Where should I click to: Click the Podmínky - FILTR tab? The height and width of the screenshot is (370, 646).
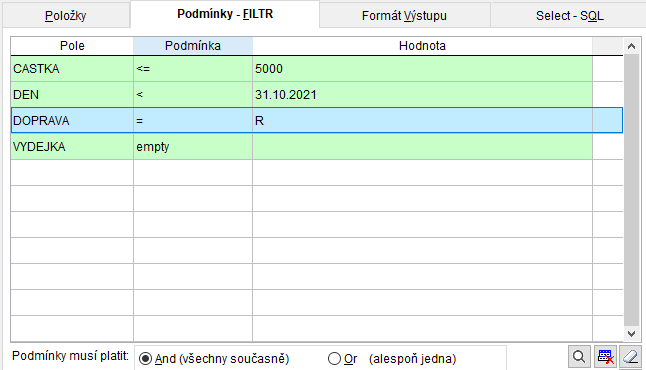click(x=225, y=14)
